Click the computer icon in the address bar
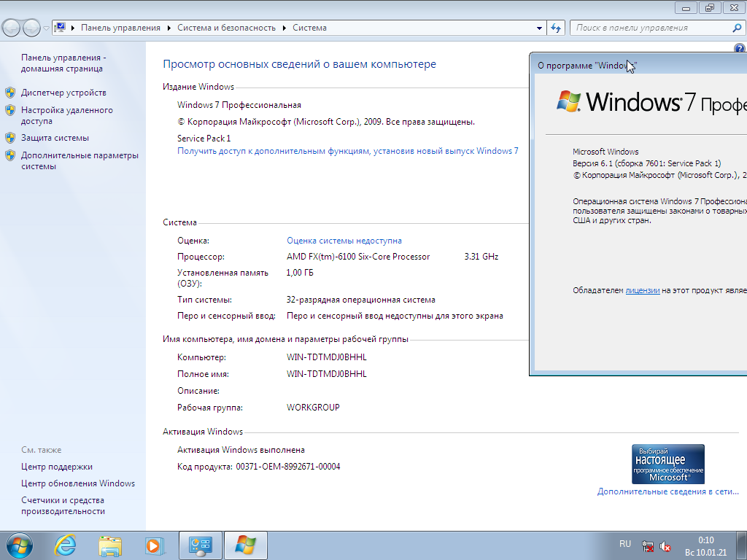Screen dimensions: 747x560 tap(60, 28)
